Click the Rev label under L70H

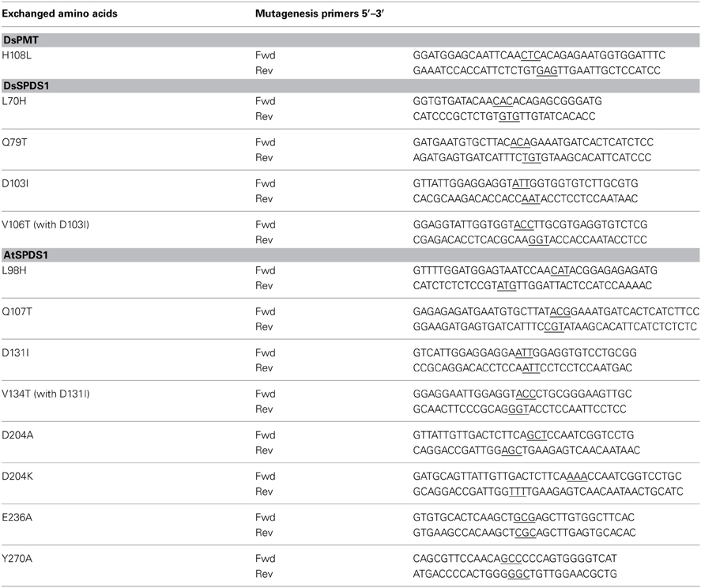[x=264, y=116]
